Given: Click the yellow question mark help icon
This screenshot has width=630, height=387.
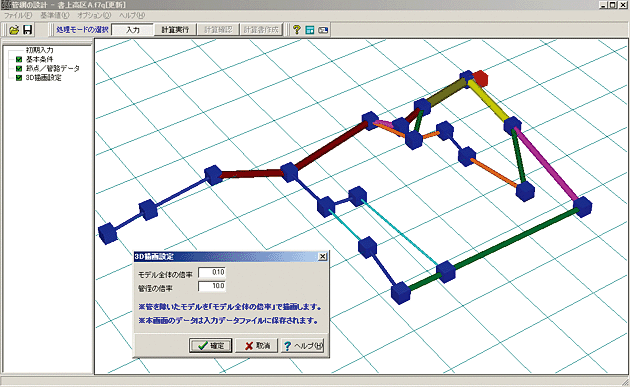Looking at the screenshot, I should pyautogui.click(x=297, y=30).
